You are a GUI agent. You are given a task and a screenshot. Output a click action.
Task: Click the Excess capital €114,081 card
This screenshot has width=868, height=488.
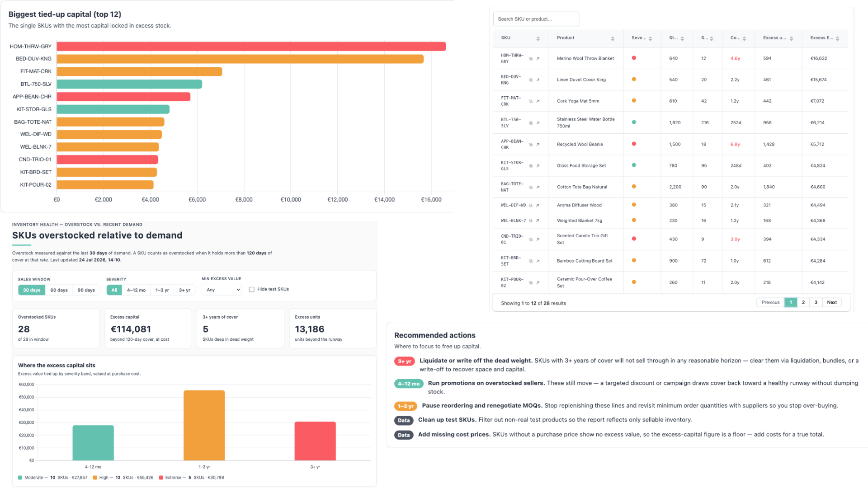[x=148, y=328]
